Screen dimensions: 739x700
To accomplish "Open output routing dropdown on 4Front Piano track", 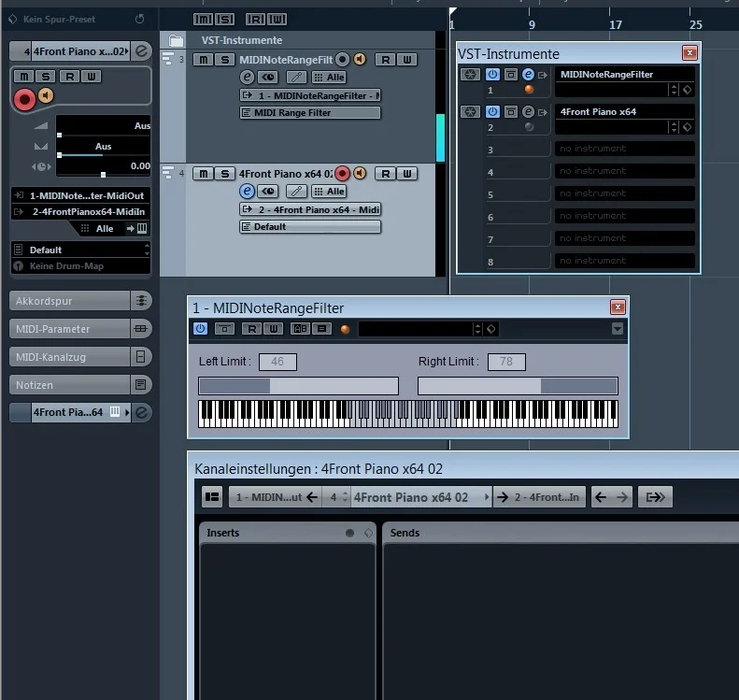I will tap(310, 209).
